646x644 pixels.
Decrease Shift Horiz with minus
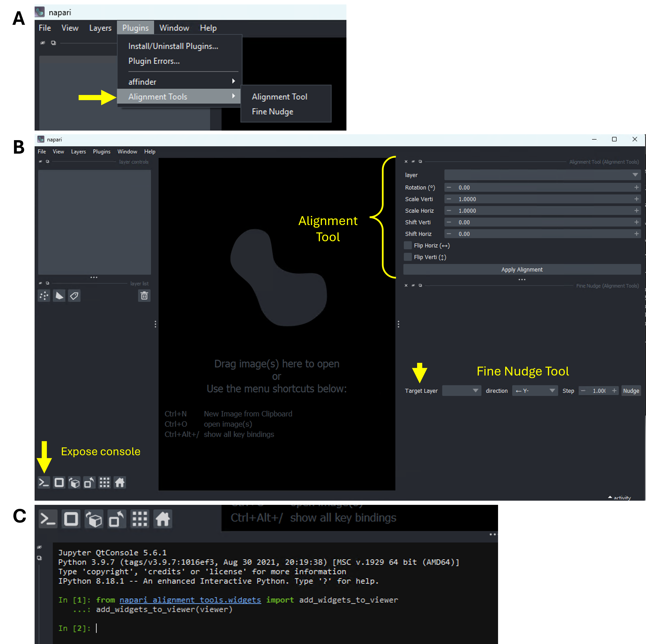click(449, 234)
